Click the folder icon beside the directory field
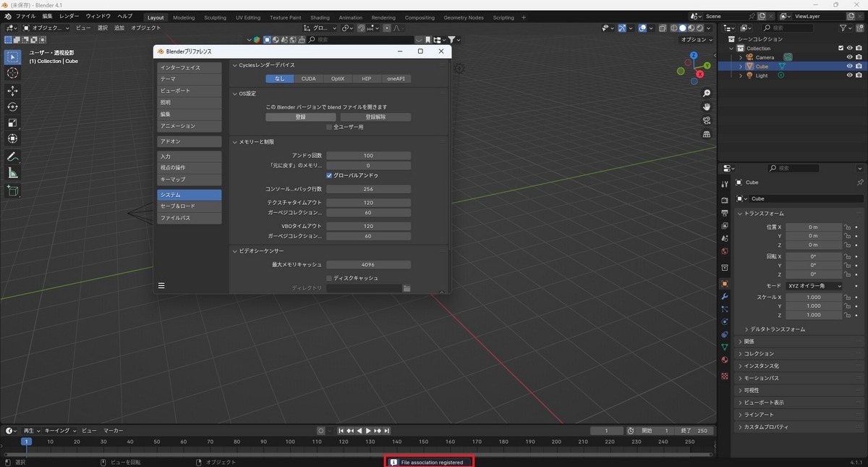Screen dimensions: 868x467 407,288
